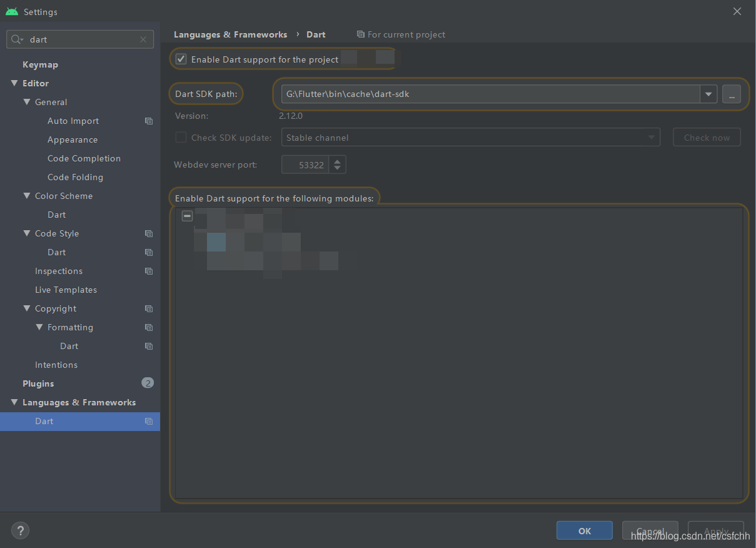Click the Apply button
Screen dimensions: 756x548
(716, 530)
